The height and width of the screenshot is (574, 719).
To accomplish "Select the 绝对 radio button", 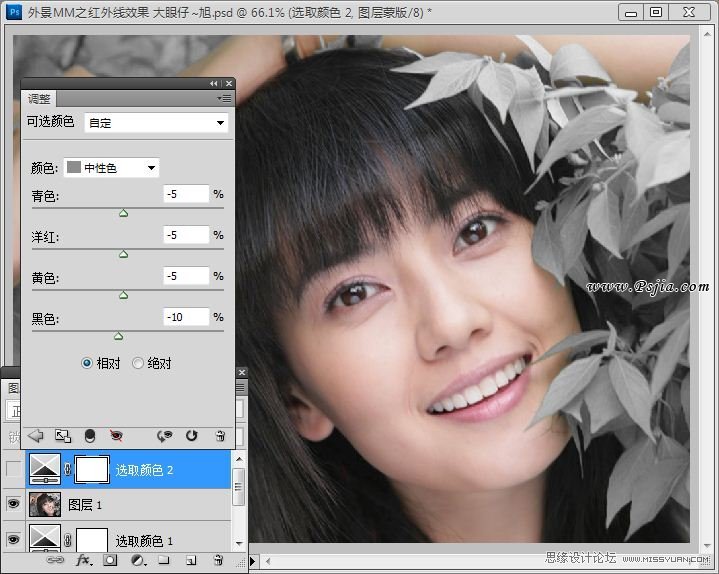I will (x=138, y=364).
